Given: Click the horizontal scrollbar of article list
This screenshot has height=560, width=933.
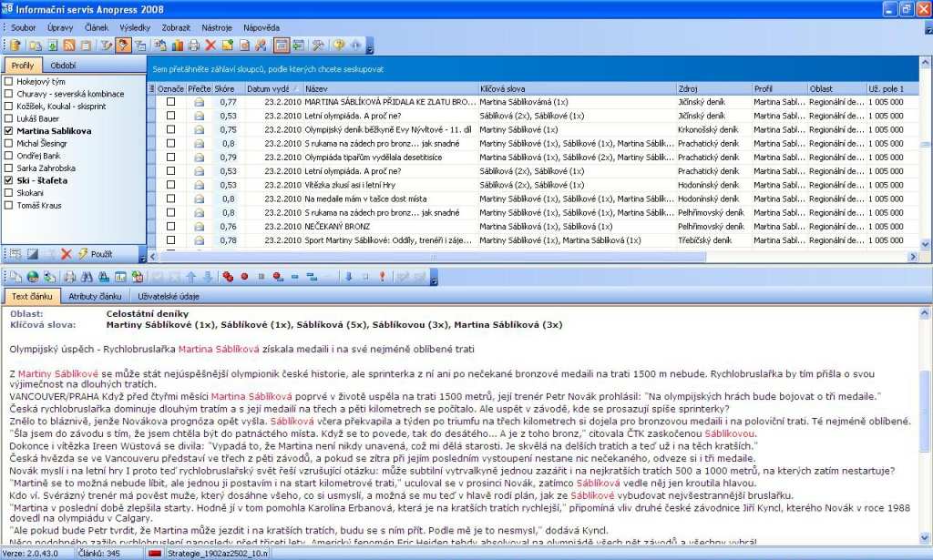Looking at the screenshot, I should (433, 257).
